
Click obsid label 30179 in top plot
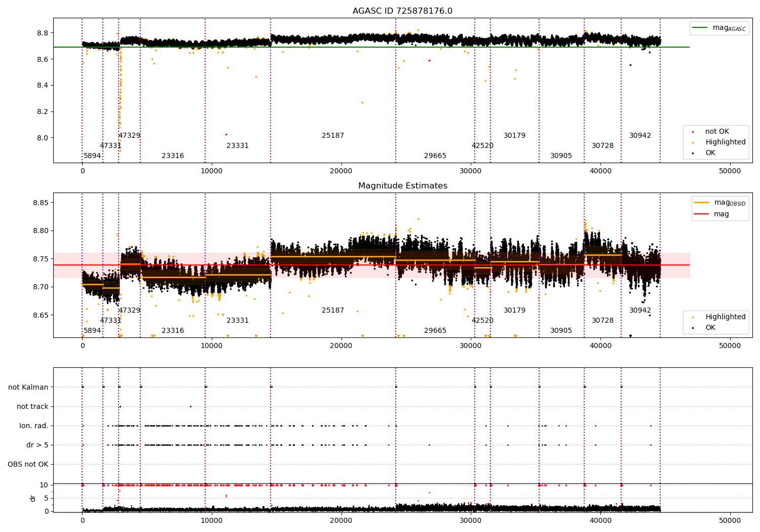(514, 136)
